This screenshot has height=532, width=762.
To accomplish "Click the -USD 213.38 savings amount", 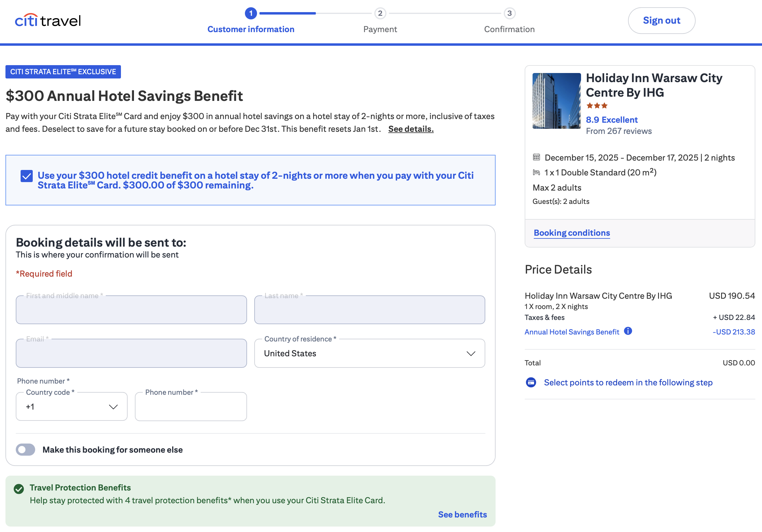I will tap(734, 332).
